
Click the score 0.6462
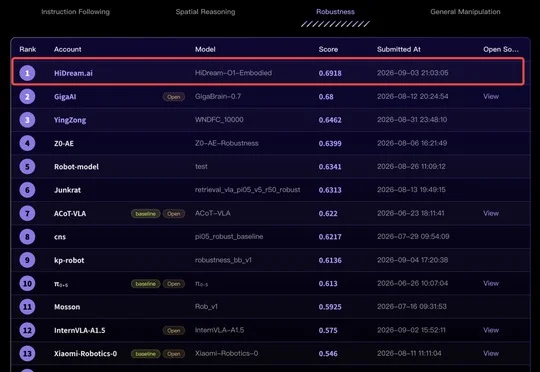point(330,120)
